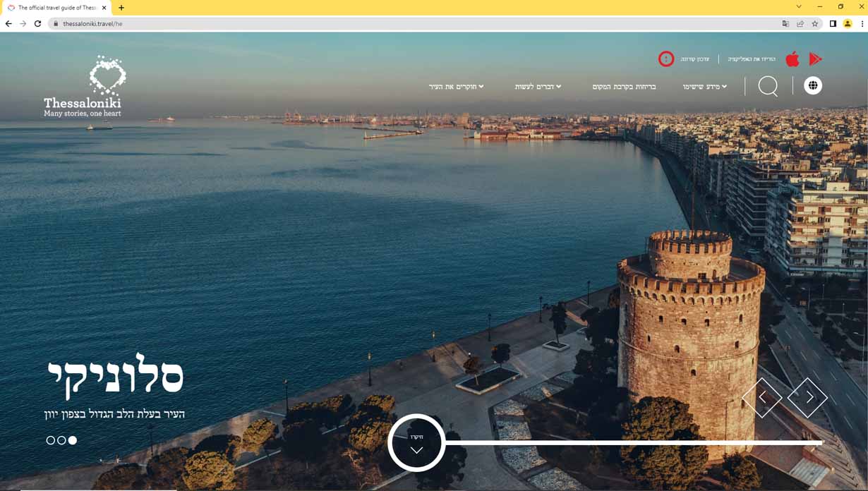The height and width of the screenshot is (491, 868).
Task: Open the globe language selector
Action: click(813, 85)
